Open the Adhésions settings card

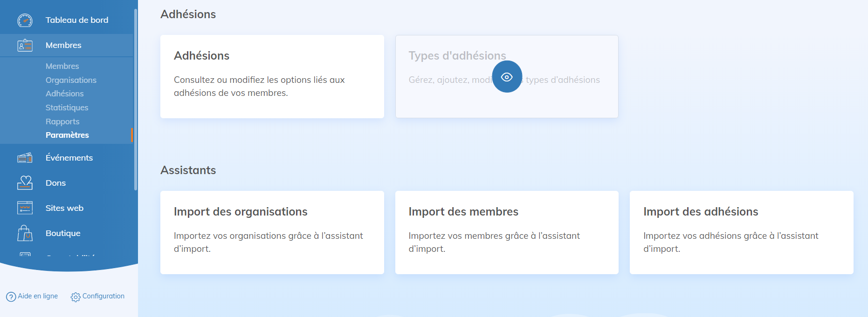click(x=272, y=76)
